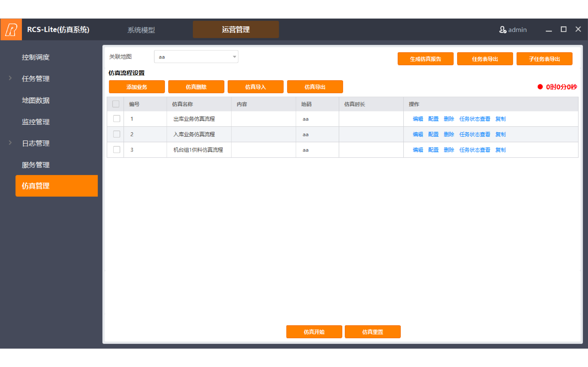Click the 操作 column header
The width and height of the screenshot is (588, 367).
click(491, 104)
